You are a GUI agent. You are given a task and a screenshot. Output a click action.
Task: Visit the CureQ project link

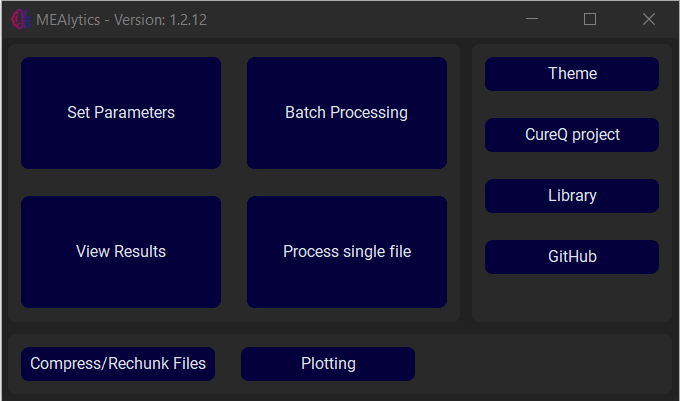pos(572,135)
